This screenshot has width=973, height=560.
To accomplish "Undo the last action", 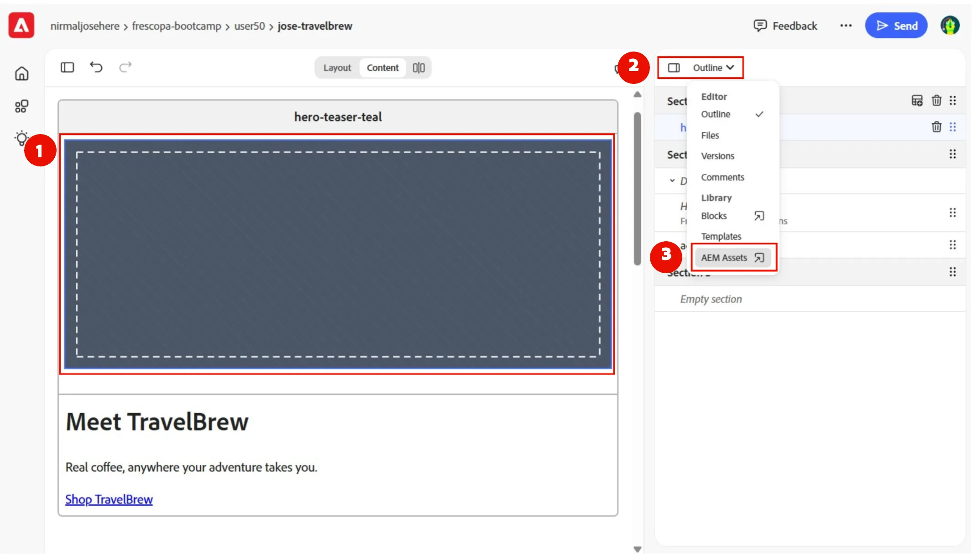I will tap(96, 67).
